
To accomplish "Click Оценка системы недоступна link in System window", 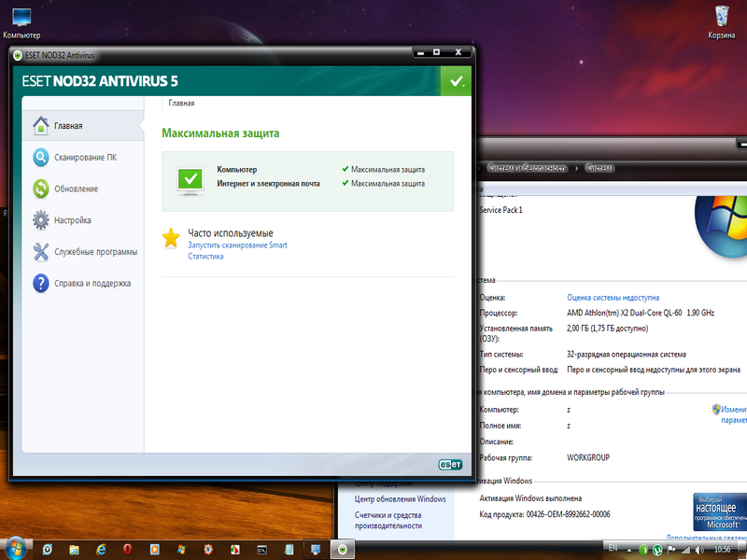I will (x=613, y=298).
